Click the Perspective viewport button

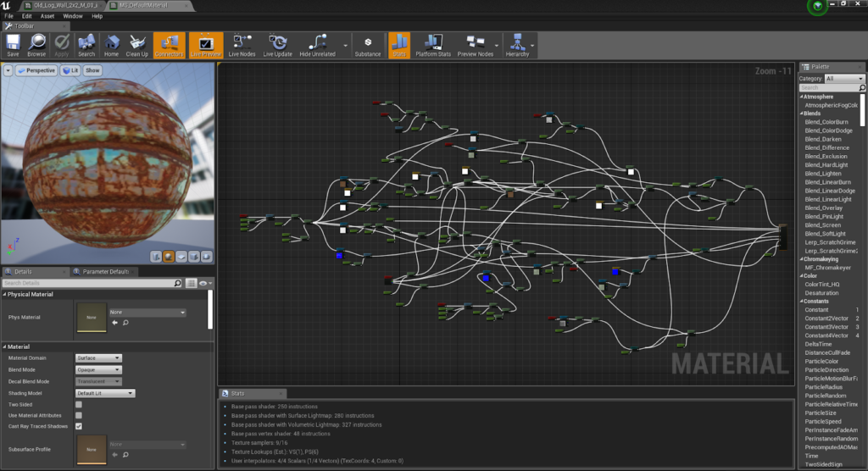36,70
